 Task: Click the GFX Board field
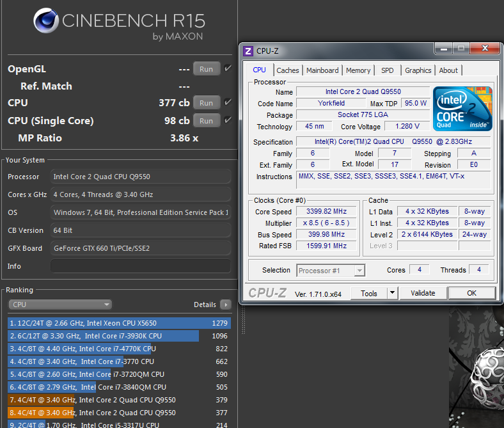[141, 248]
